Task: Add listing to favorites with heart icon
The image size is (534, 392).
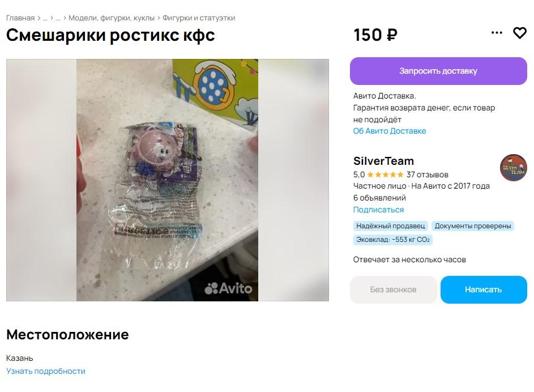Action: click(x=520, y=33)
